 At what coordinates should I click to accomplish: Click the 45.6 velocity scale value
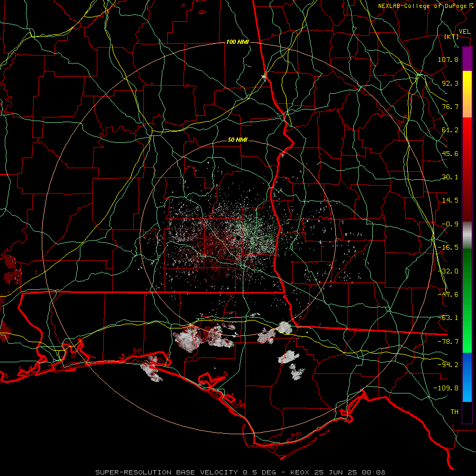[450, 153]
